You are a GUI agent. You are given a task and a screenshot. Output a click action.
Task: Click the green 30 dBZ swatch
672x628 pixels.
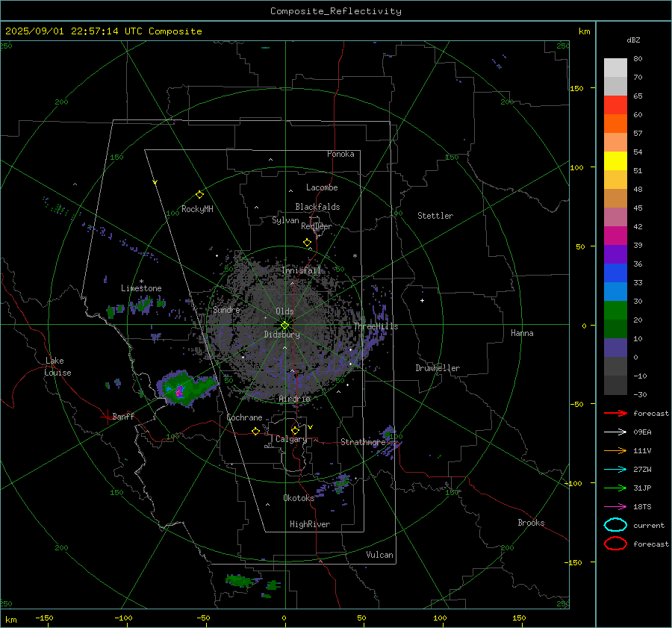tap(615, 310)
